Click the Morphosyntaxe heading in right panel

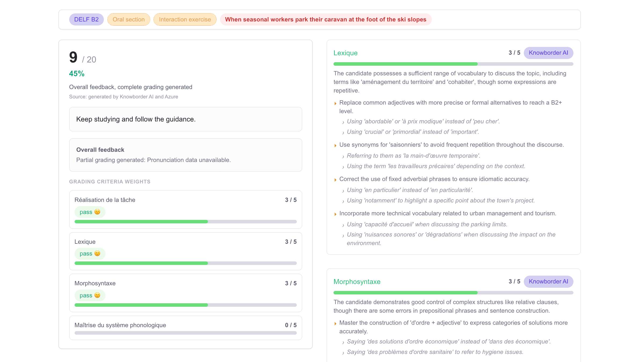click(x=357, y=282)
